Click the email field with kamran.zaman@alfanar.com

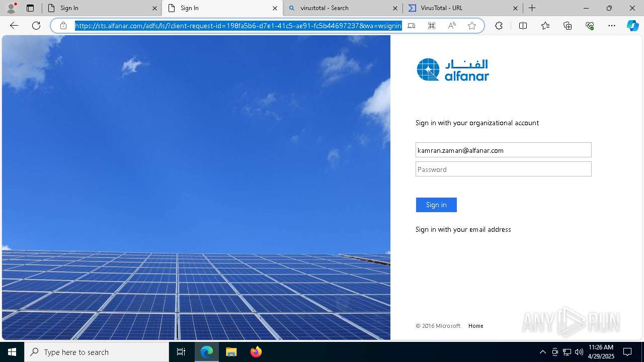click(503, 150)
